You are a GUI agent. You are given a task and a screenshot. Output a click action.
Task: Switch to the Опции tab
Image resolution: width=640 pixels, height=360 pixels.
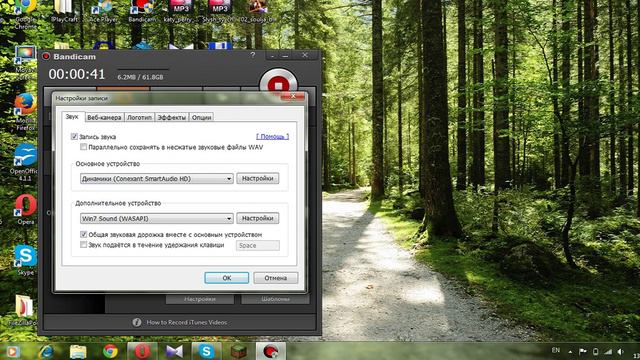(201, 117)
